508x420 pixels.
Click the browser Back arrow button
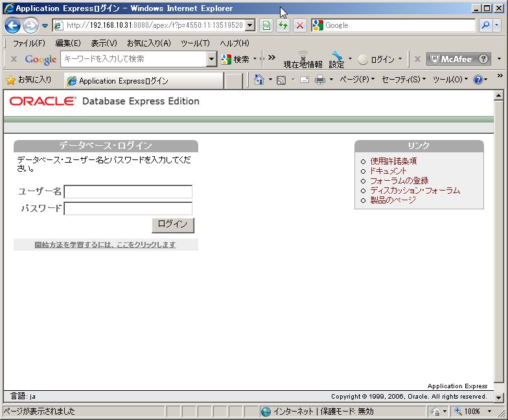tap(13, 25)
